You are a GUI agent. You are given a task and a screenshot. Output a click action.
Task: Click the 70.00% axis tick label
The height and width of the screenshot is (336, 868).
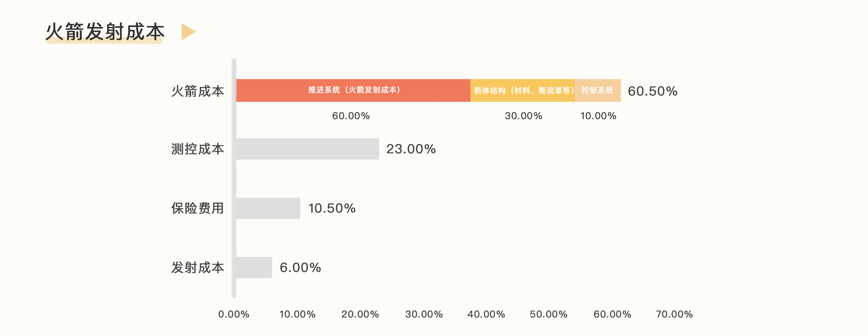click(674, 314)
